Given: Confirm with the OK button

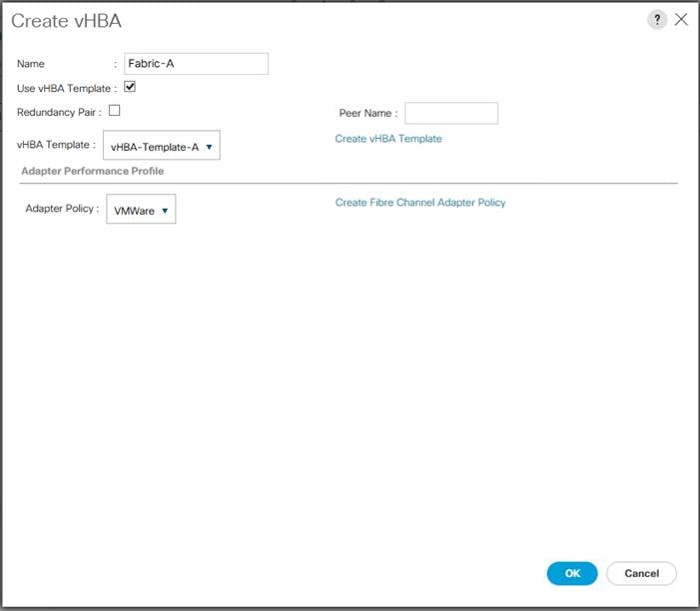Looking at the screenshot, I should 572,573.
